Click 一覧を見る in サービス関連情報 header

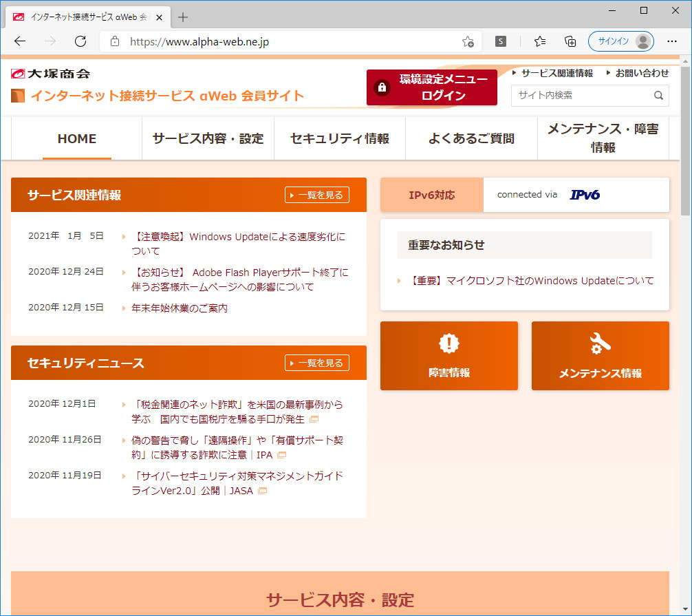pyautogui.click(x=317, y=195)
